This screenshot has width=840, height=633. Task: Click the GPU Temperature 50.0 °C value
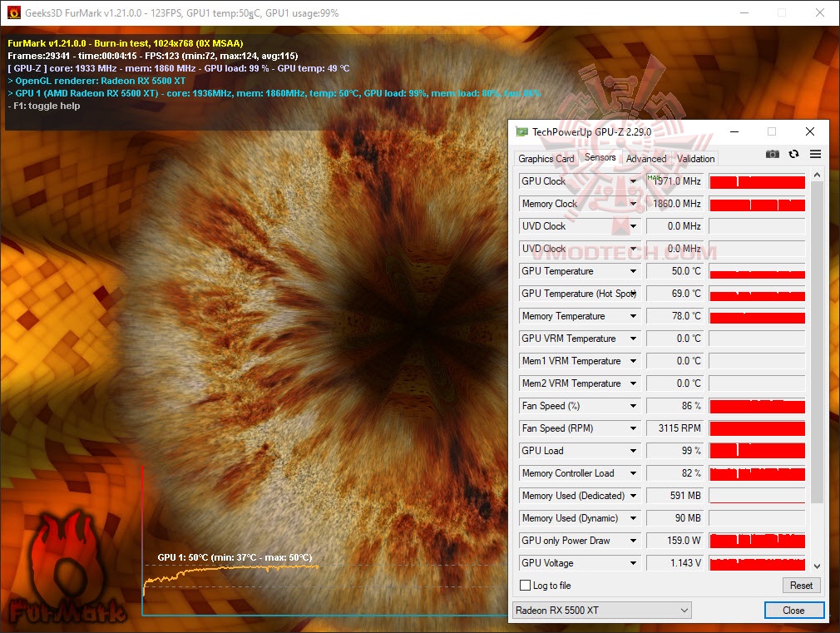675,271
